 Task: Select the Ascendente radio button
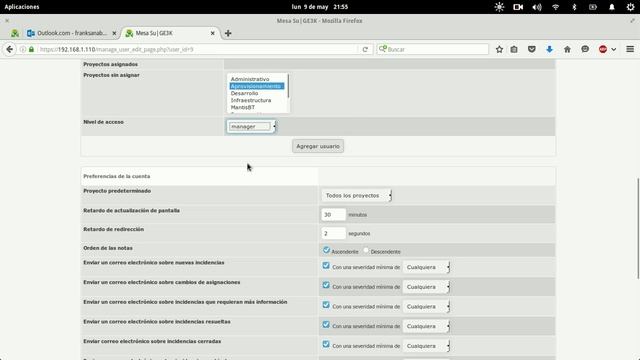326,250
